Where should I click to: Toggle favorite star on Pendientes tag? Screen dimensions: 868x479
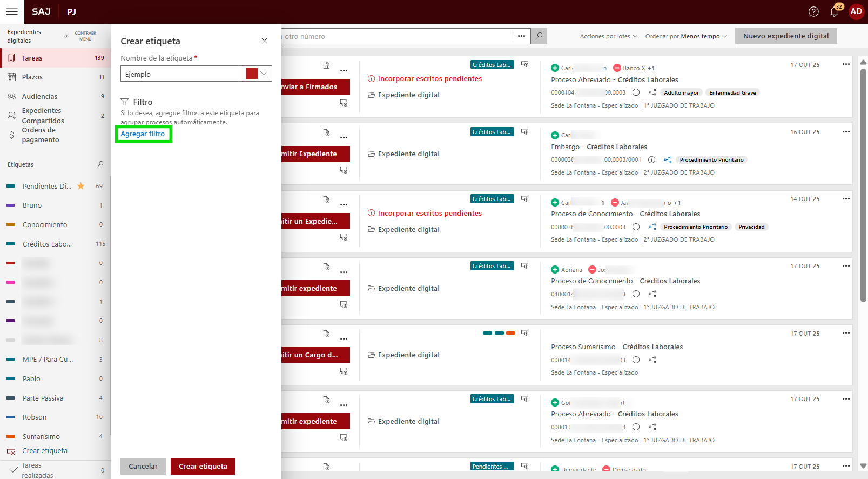point(81,186)
